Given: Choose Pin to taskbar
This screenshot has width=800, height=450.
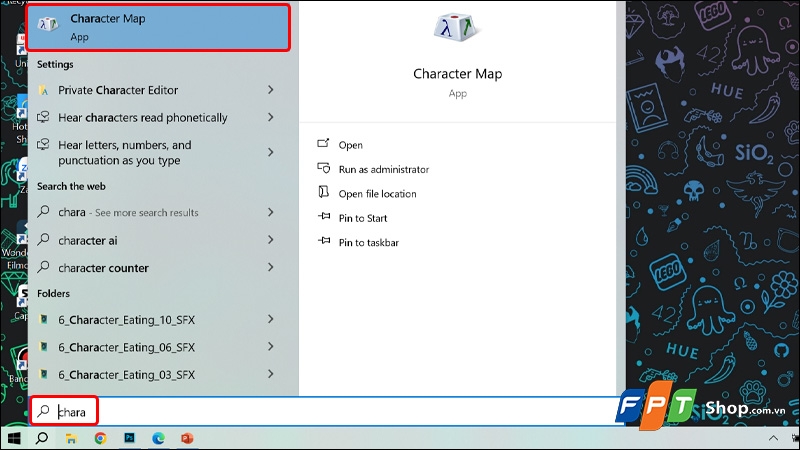Looking at the screenshot, I should coord(369,243).
